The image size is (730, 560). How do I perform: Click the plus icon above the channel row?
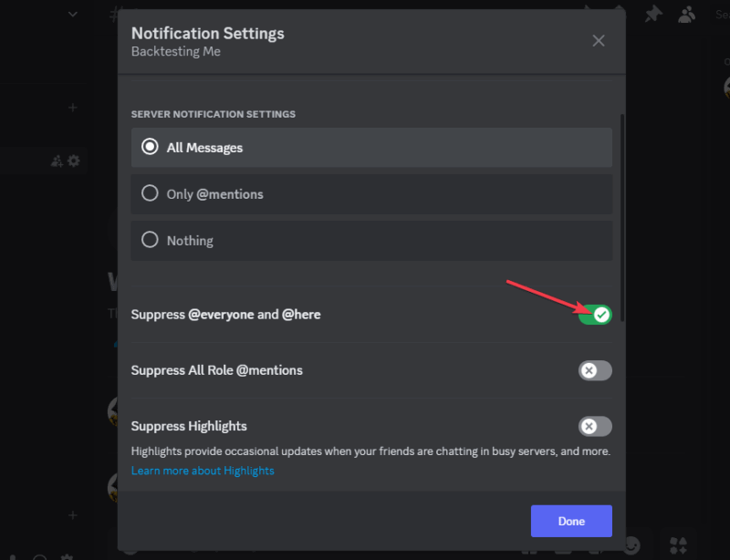point(73,108)
